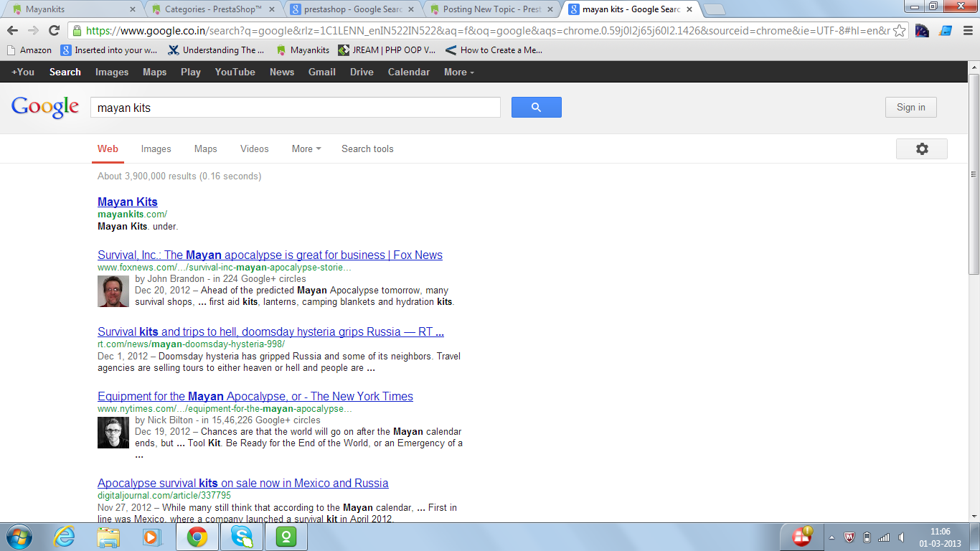980x551 pixels.
Task: Click the blue magnifier search button
Action: click(x=536, y=108)
